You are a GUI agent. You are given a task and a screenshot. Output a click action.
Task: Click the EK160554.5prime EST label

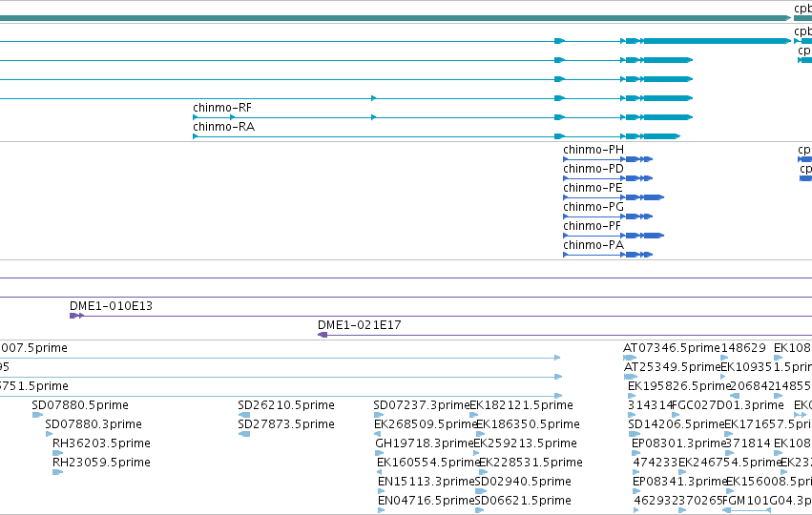pyautogui.click(x=428, y=463)
